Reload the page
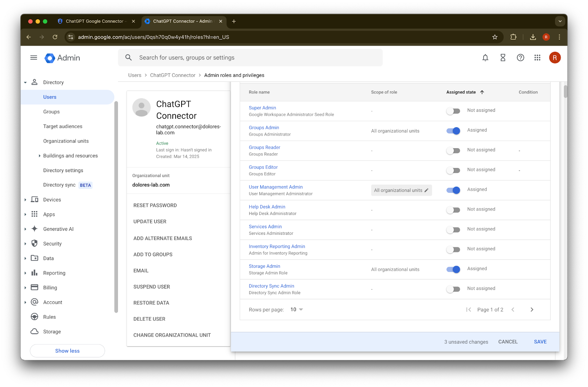The image size is (588, 387). coord(55,37)
